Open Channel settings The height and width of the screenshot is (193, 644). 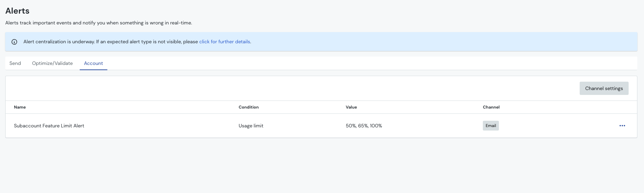[x=604, y=88]
